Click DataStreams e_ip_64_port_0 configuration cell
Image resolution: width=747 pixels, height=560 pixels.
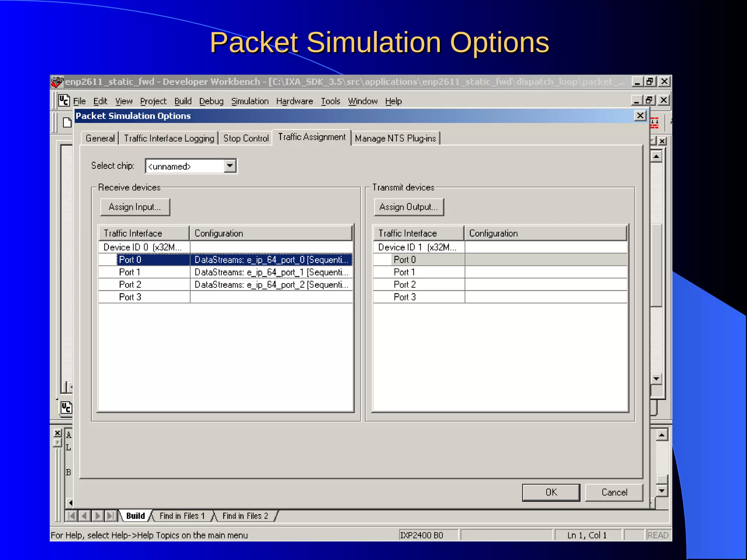(x=271, y=260)
